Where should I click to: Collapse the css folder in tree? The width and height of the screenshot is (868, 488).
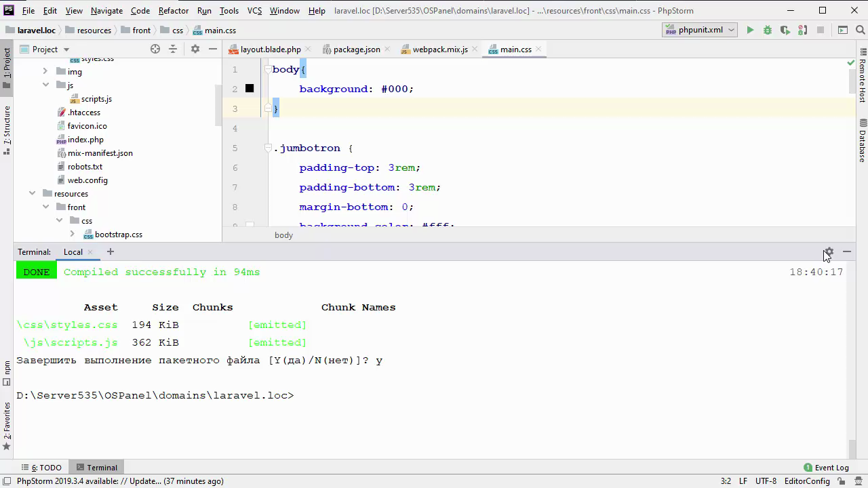(x=59, y=220)
